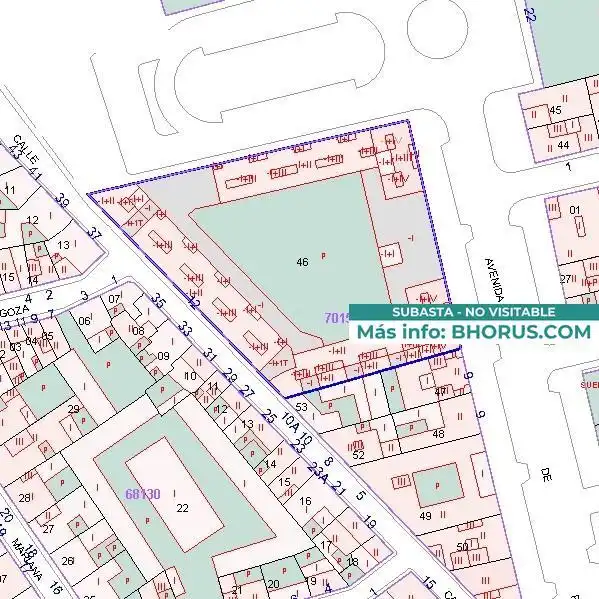Viewport: 599px width, 599px height.
Task: Select parcel number 45
Action: 555,110
